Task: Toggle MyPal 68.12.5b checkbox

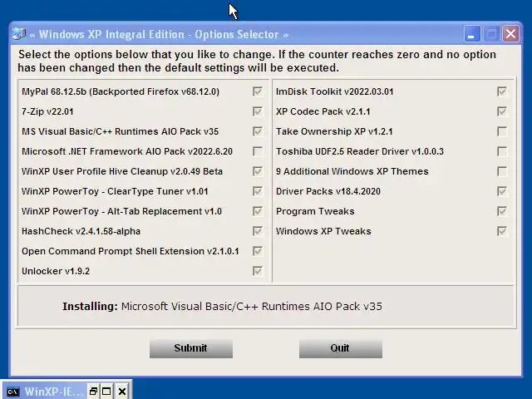Action: [x=258, y=91]
